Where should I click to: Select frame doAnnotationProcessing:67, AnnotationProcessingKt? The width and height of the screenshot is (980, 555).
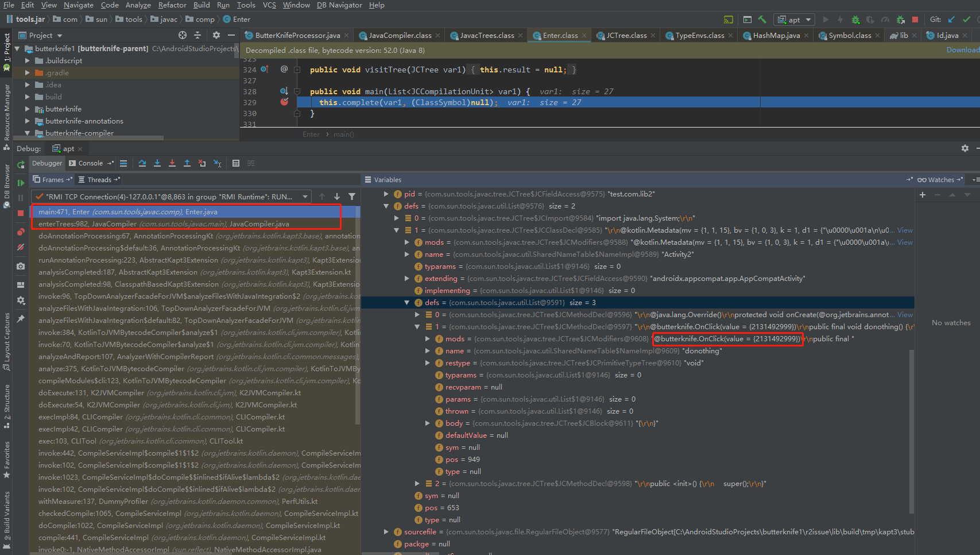pos(196,236)
